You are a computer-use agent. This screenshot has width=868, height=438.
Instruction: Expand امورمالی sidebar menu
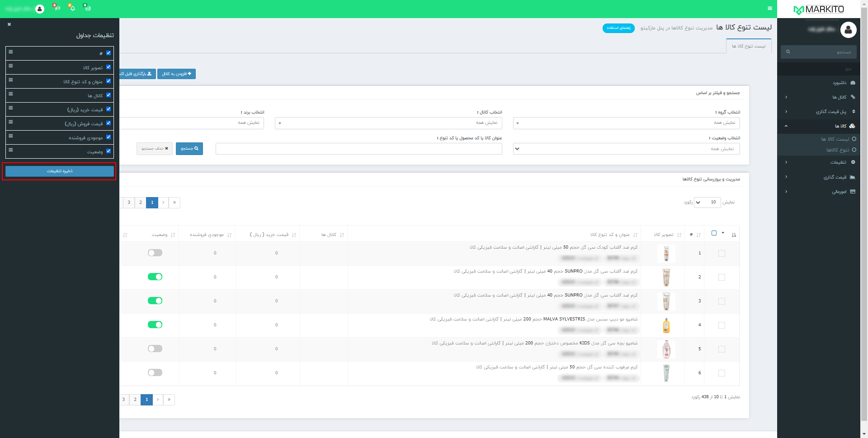[819, 192]
